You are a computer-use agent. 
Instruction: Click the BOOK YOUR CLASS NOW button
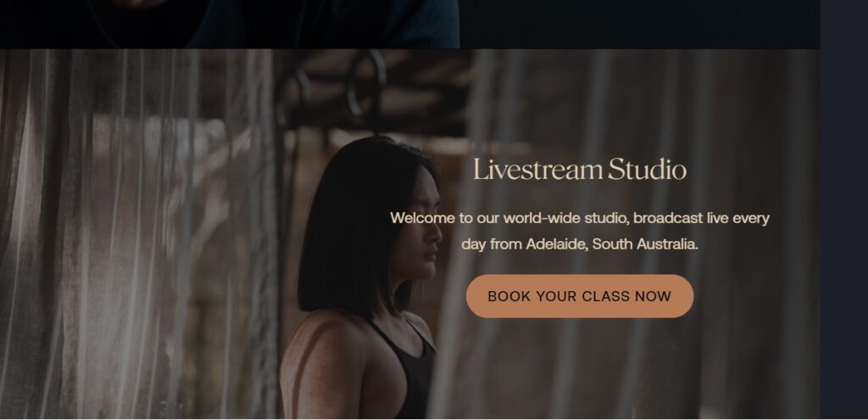coord(580,296)
